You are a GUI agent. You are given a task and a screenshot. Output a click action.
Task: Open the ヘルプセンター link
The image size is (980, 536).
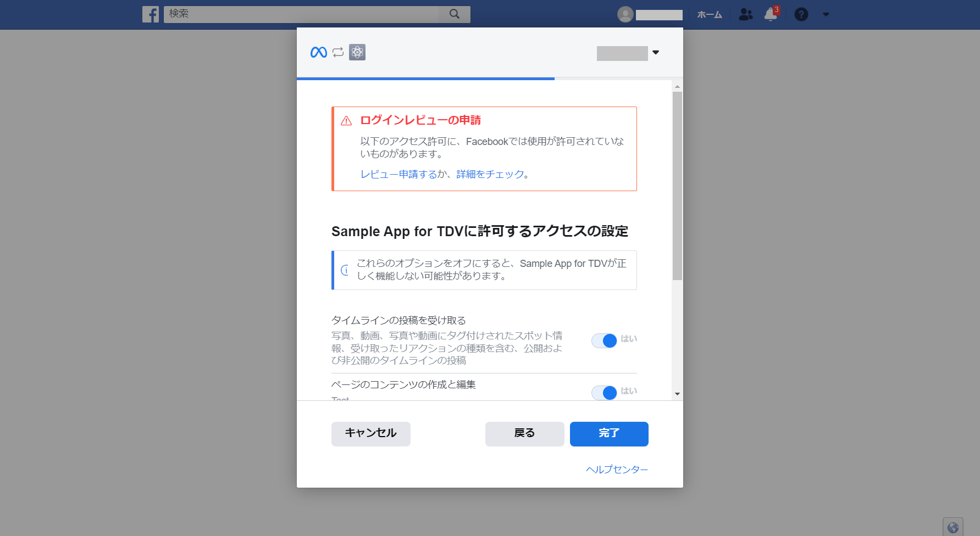[x=617, y=470]
